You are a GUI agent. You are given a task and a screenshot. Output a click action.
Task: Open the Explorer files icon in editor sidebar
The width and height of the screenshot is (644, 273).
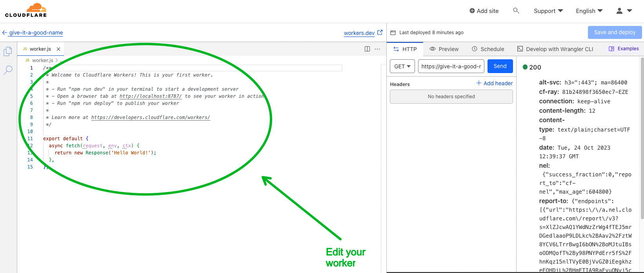pyautogui.click(x=8, y=51)
